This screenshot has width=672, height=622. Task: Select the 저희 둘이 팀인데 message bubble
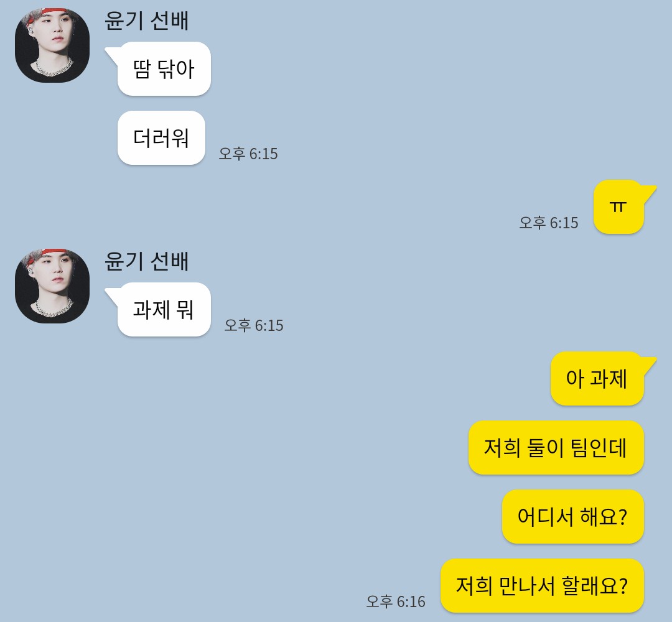tap(556, 448)
